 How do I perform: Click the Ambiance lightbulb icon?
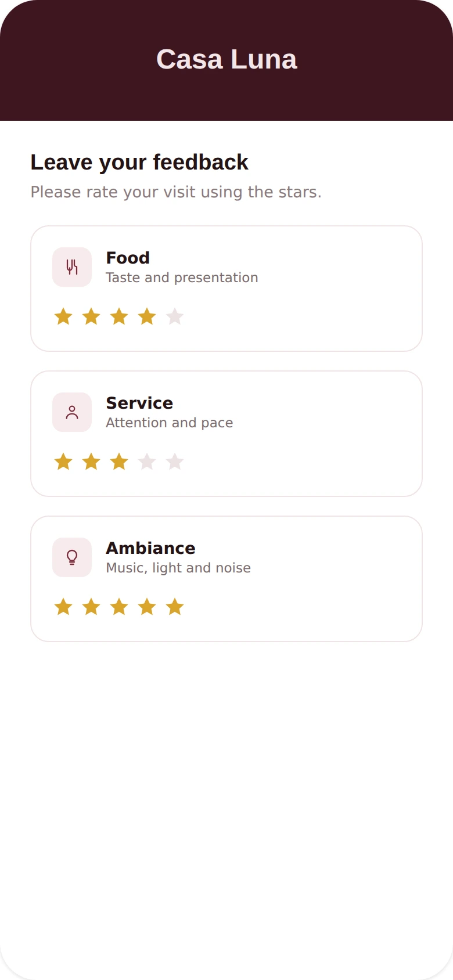click(72, 557)
